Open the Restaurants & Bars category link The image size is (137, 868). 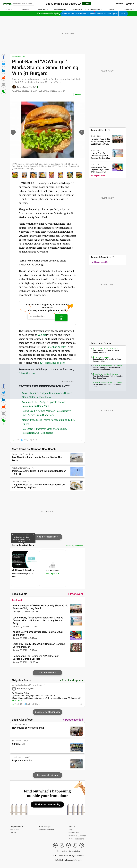(x=18, y=57)
